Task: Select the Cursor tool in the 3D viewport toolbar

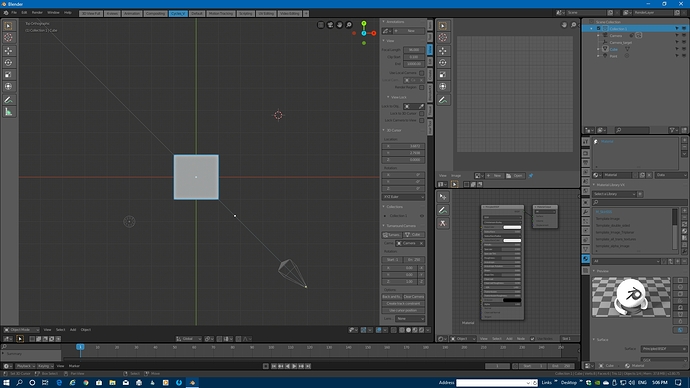Action: (x=8, y=38)
